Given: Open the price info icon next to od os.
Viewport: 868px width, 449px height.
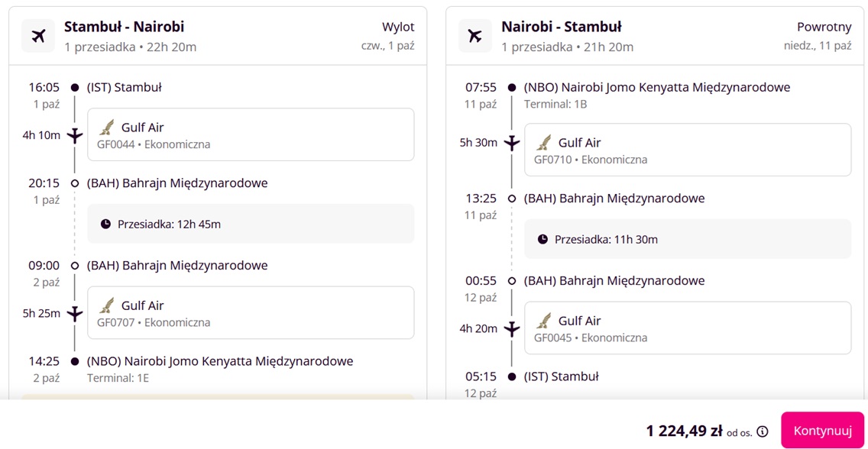Looking at the screenshot, I should pyautogui.click(x=763, y=431).
